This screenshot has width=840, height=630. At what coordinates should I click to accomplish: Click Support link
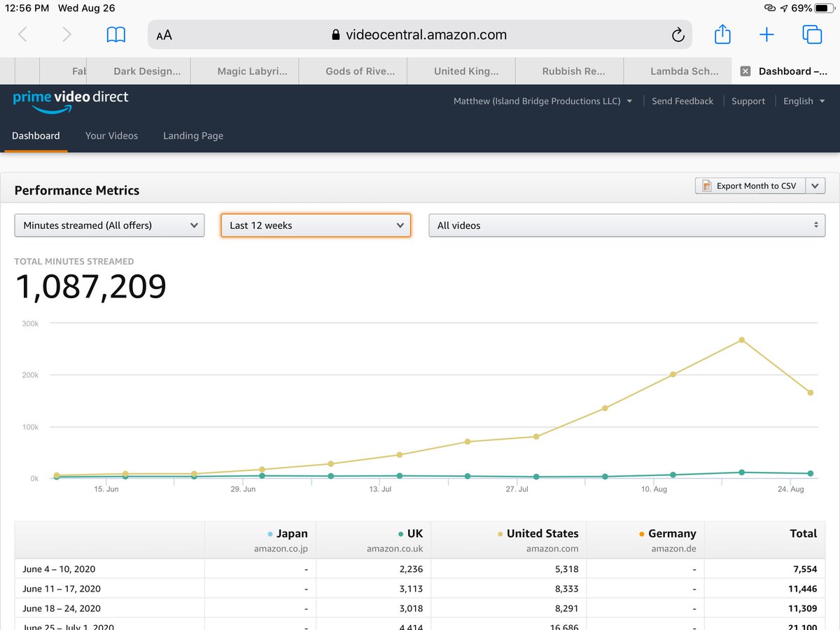[x=748, y=101]
